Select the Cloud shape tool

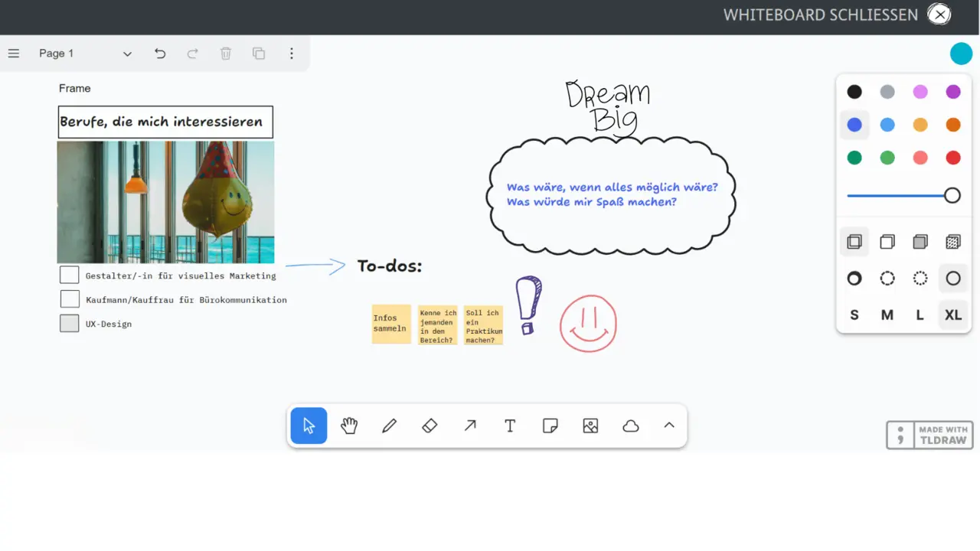[631, 425]
